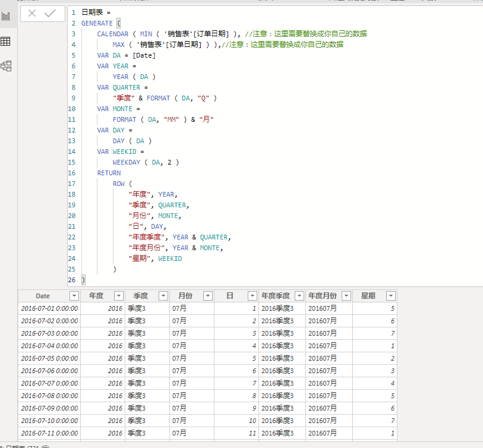Click the 2016-07-11 date cell

coord(49,433)
